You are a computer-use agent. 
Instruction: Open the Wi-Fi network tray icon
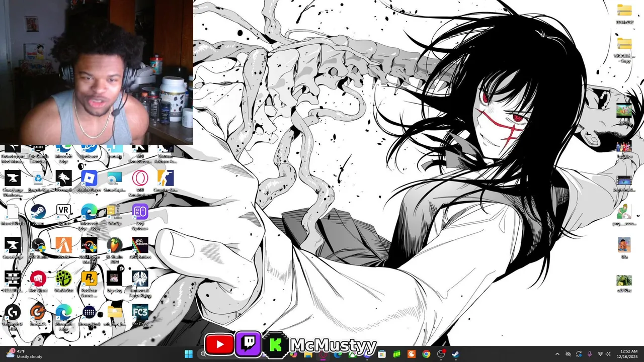click(x=600, y=354)
